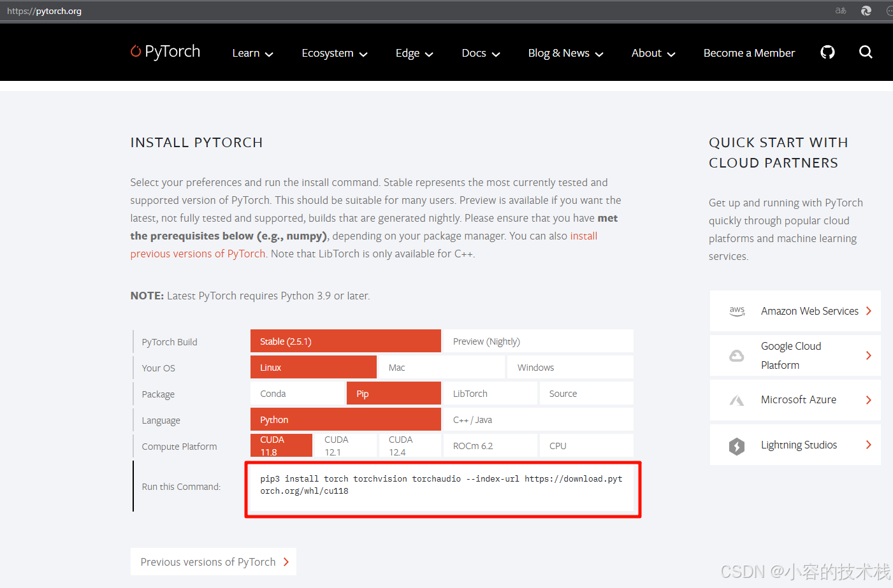Expand the Learn menu
Screen dimensions: 893x588
pyautogui.click(x=252, y=53)
